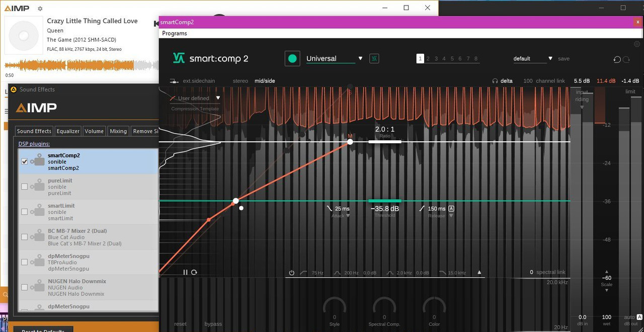The image size is (644, 332).
Task: Switch processing to stereo mode
Action: tap(240, 81)
